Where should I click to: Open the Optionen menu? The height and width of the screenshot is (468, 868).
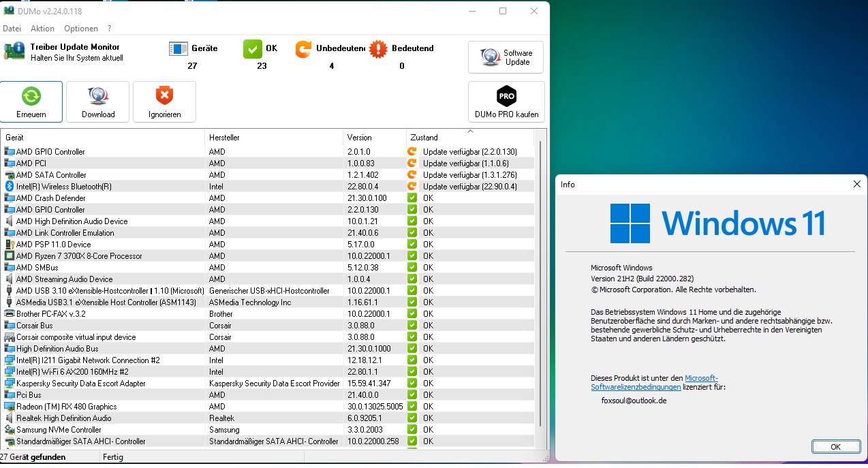(81, 29)
